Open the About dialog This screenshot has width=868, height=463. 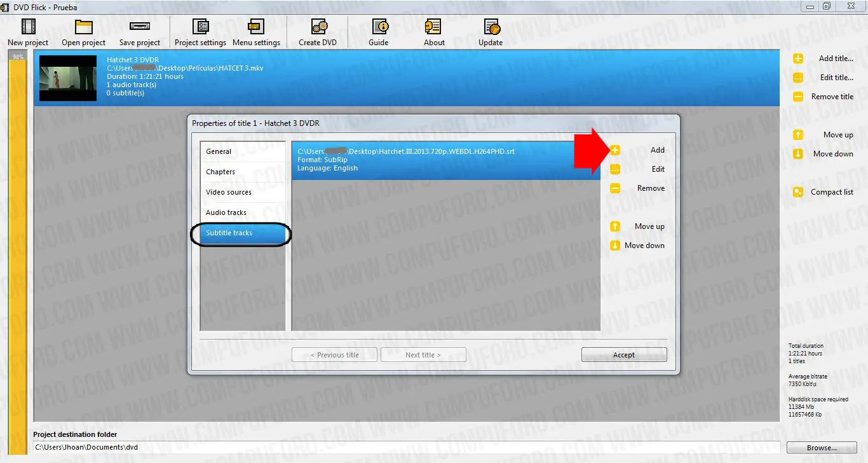click(433, 32)
